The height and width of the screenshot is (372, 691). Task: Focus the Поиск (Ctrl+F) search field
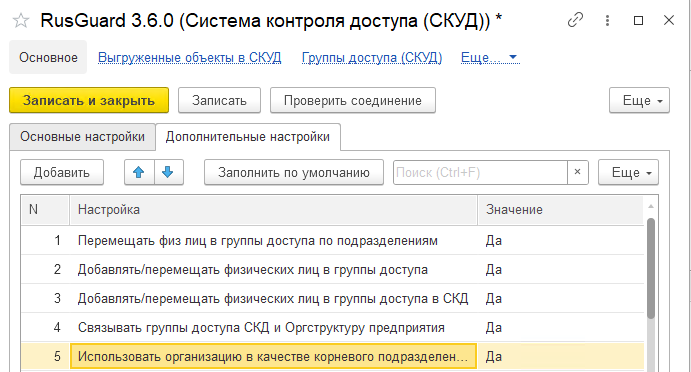point(480,172)
